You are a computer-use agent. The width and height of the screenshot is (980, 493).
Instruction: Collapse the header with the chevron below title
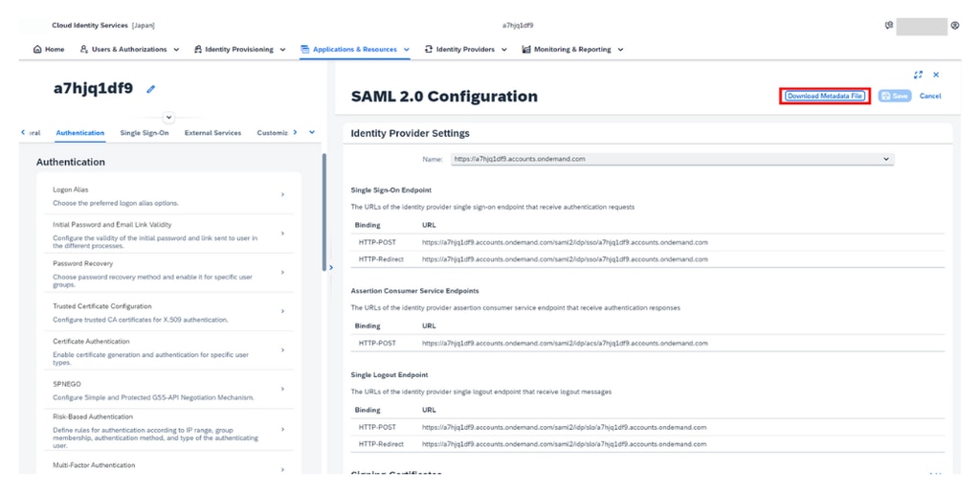169,118
